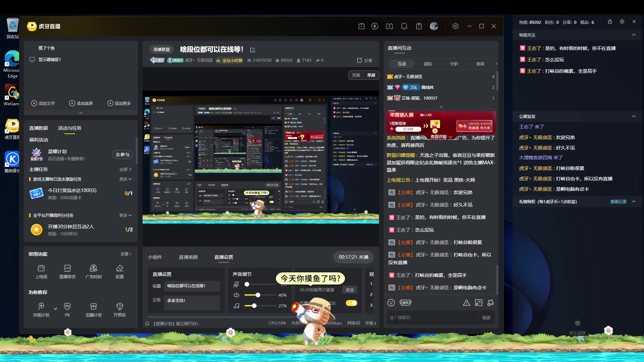The image size is (644, 362).
Task: Open the 上电视 function icon
Action: pos(41,268)
